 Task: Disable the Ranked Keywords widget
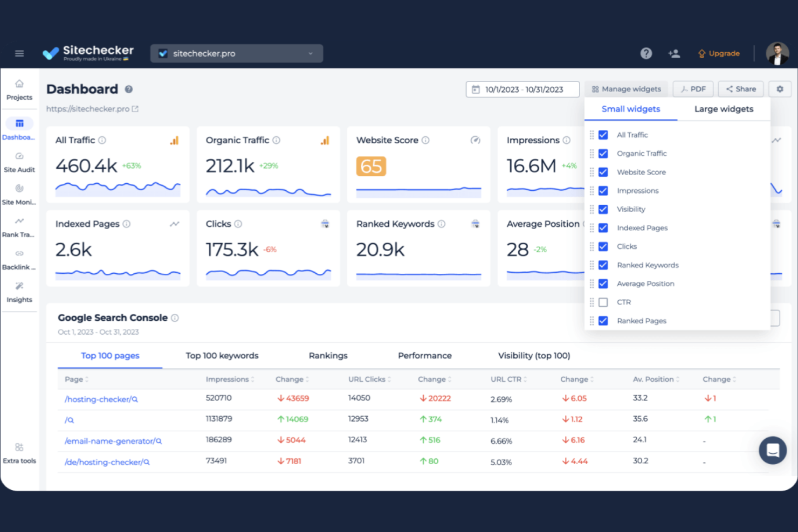603,265
